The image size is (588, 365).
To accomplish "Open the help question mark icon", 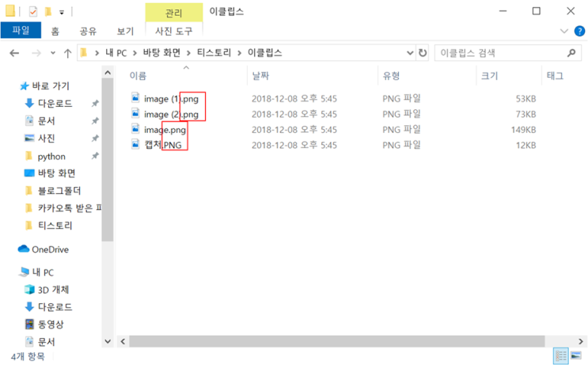I will click(579, 31).
